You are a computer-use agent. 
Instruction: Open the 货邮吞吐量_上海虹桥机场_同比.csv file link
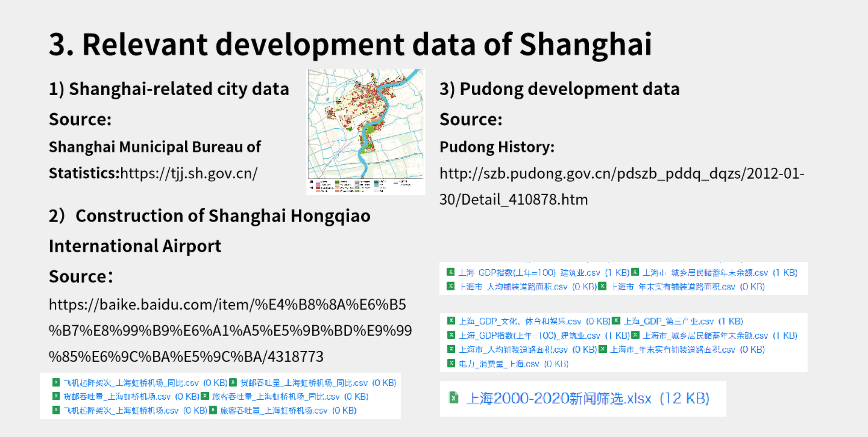[x=318, y=383]
